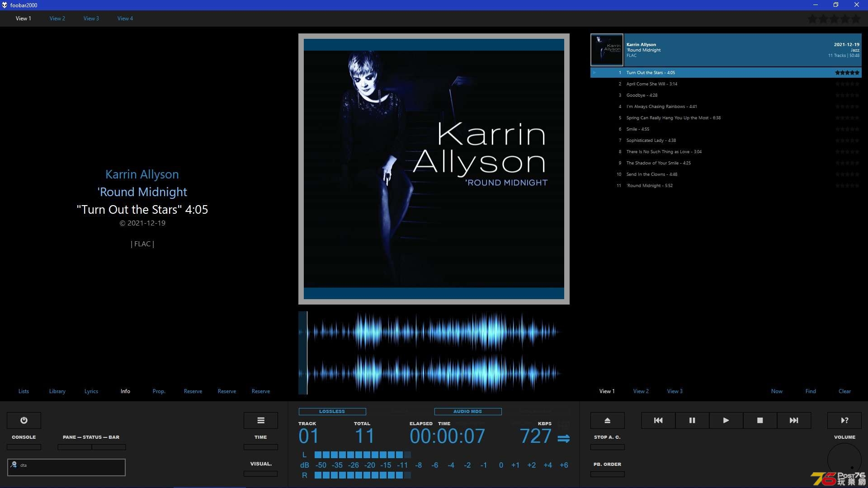Select track There Is No Such Thing as Love

pyautogui.click(x=726, y=152)
